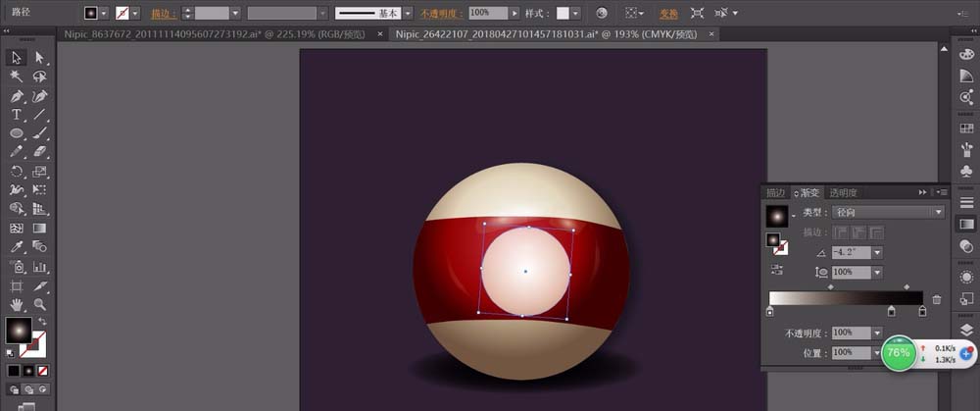Select the Rotate tool
Image resolution: width=980 pixels, height=411 pixels.
pyautogui.click(x=17, y=172)
